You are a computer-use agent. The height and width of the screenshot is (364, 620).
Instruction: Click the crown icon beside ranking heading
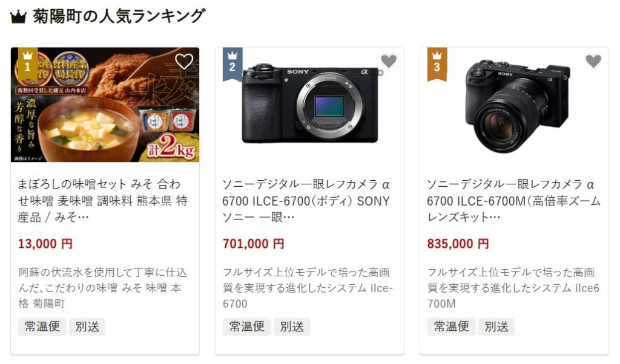[x=18, y=18]
